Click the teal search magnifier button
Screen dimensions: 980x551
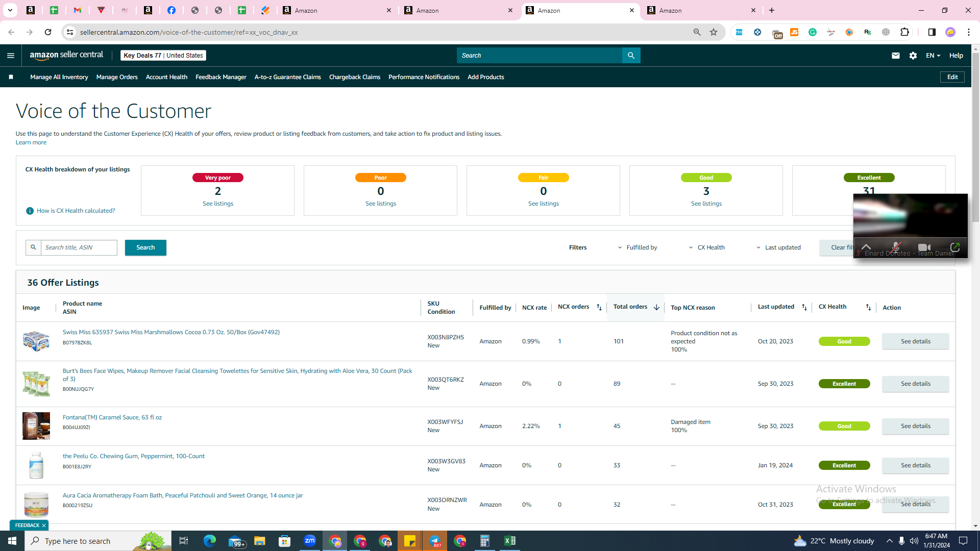pyautogui.click(x=631, y=56)
